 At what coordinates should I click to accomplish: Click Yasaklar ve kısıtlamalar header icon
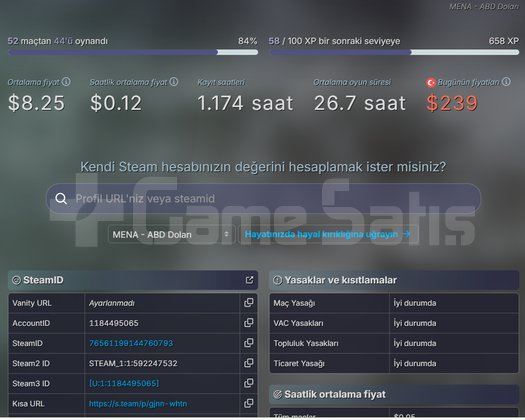pyautogui.click(x=277, y=280)
